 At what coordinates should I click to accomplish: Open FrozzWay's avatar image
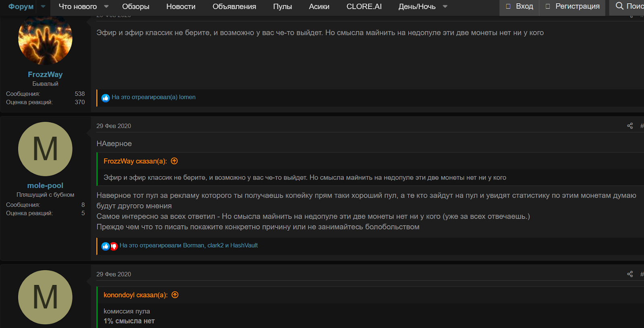pos(45,39)
